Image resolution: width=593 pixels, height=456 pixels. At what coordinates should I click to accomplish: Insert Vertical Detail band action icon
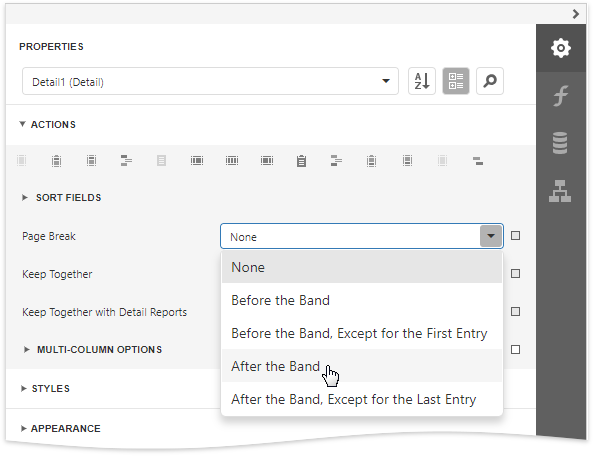tap(232, 161)
